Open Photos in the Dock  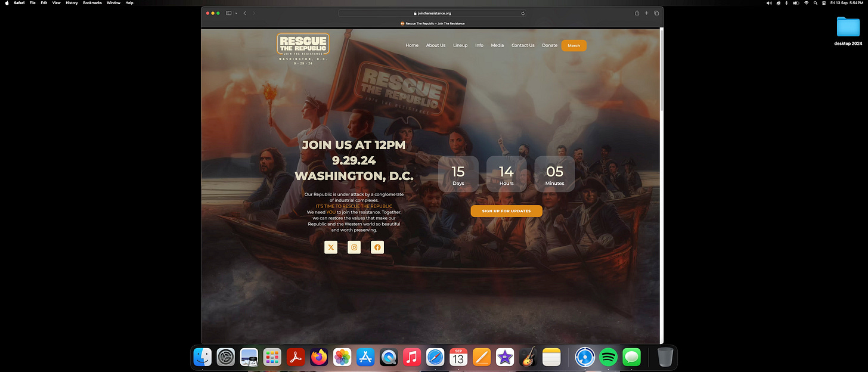342,357
